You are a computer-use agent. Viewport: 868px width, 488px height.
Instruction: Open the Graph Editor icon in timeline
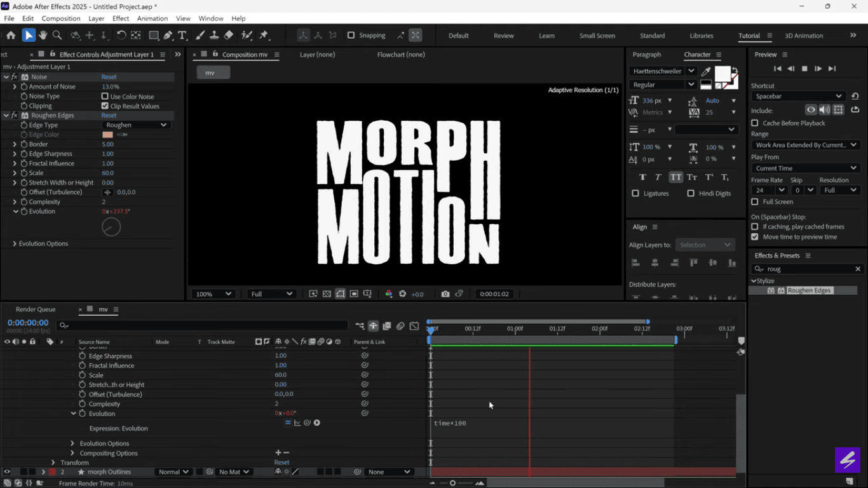414,326
